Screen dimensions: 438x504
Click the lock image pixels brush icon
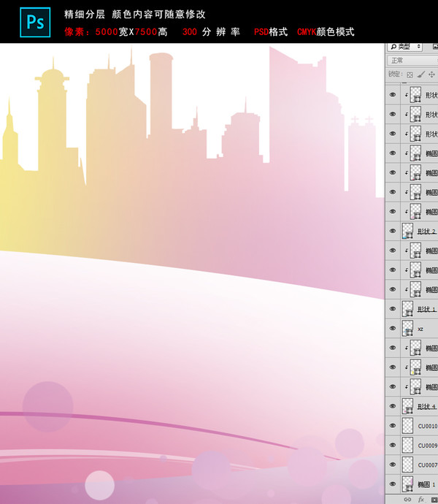pyautogui.click(x=420, y=75)
